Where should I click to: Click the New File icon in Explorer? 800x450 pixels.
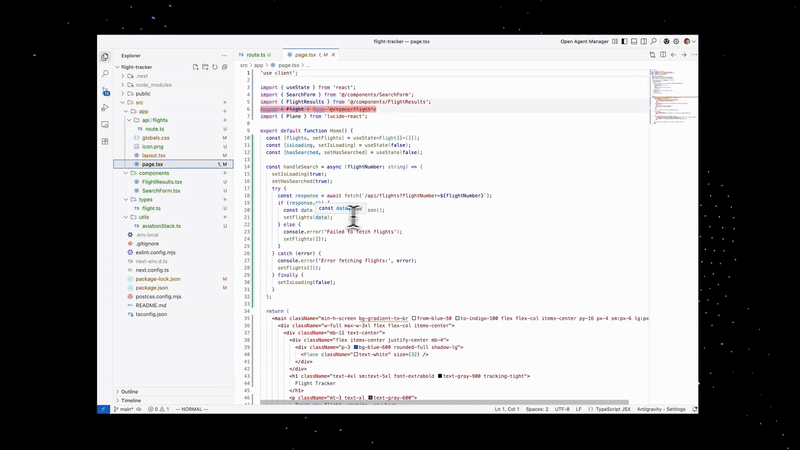tap(195, 67)
